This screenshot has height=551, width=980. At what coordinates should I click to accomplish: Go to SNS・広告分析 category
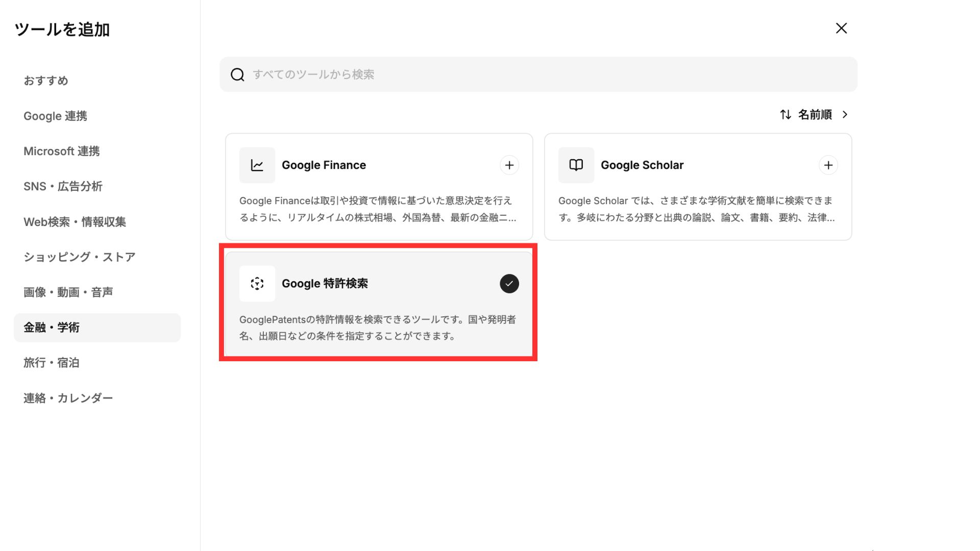pyautogui.click(x=63, y=187)
